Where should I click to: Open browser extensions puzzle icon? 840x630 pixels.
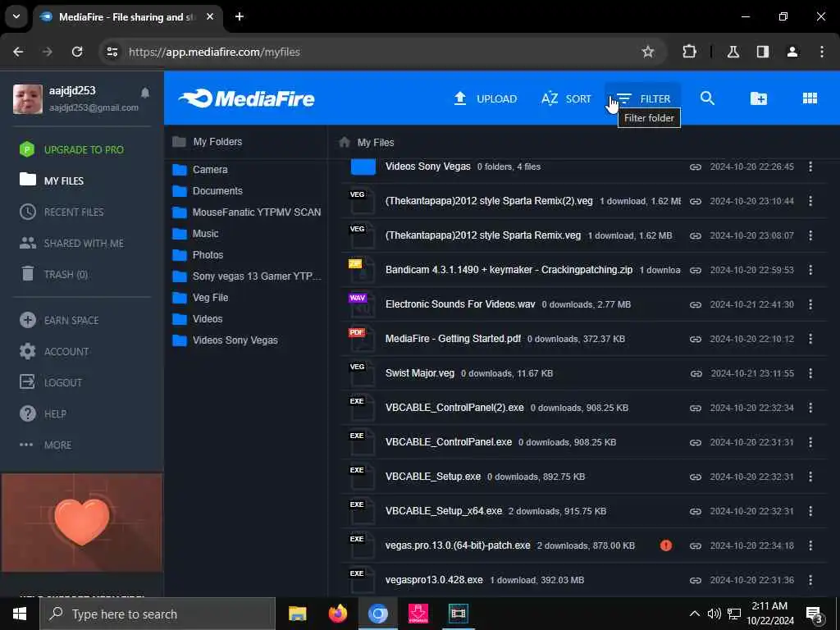coord(689,52)
